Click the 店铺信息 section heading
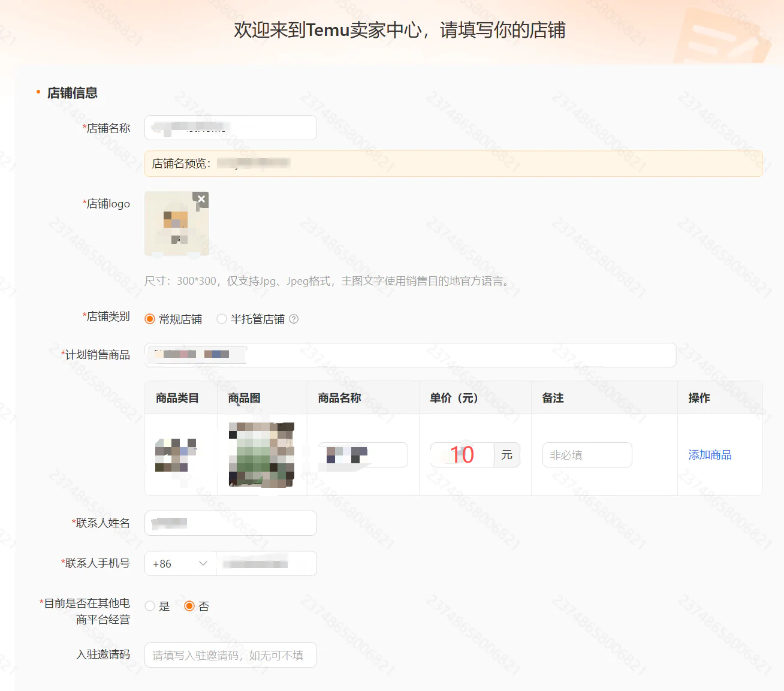The height and width of the screenshot is (691, 784). pos(72,93)
